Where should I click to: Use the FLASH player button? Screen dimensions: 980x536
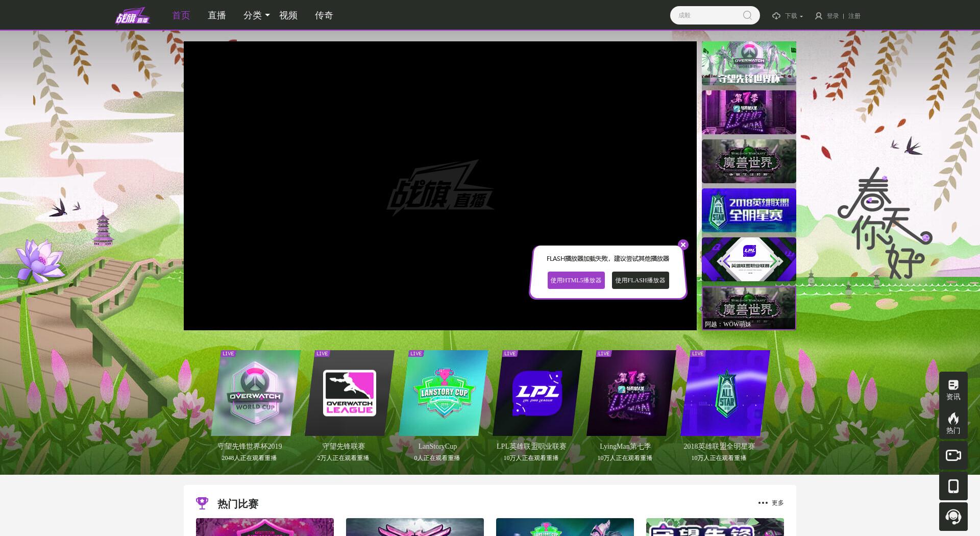pyautogui.click(x=641, y=280)
